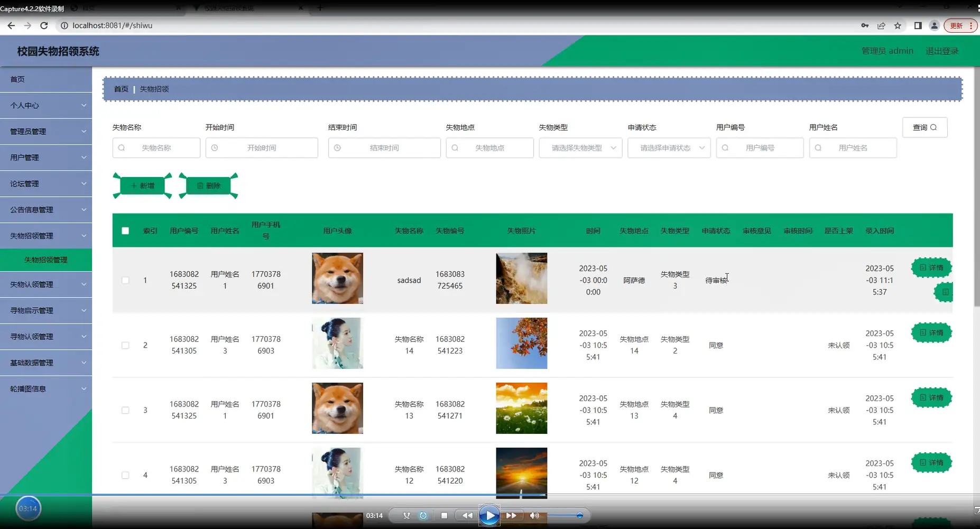Image resolution: width=980 pixels, height=529 pixels.
Task: Click the bookmark star in the browser toolbar
Action: (x=898, y=25)
